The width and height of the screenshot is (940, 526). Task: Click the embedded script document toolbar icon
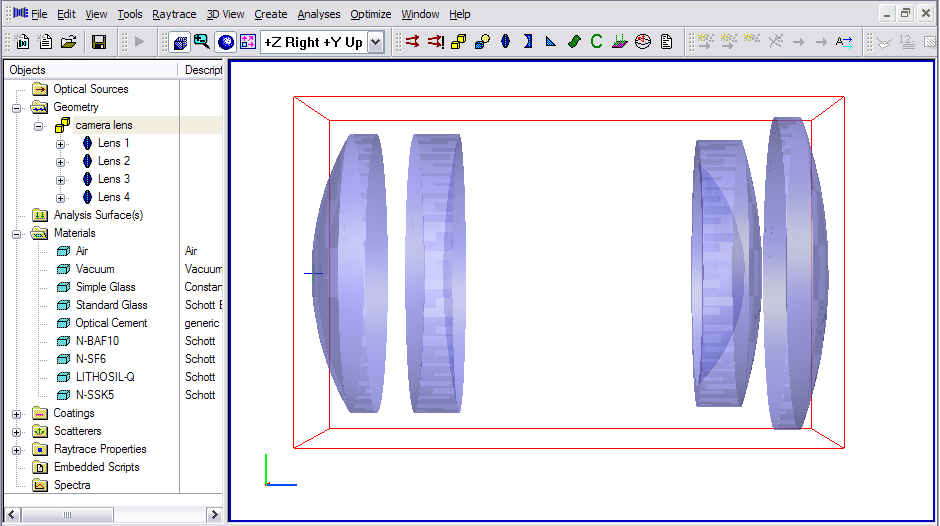point(666,42)
